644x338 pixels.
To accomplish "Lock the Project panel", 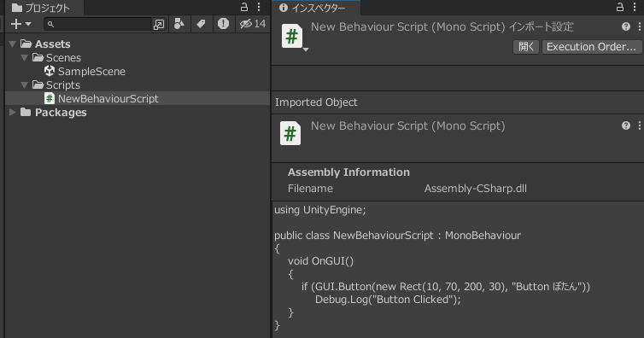I will 244,7.
